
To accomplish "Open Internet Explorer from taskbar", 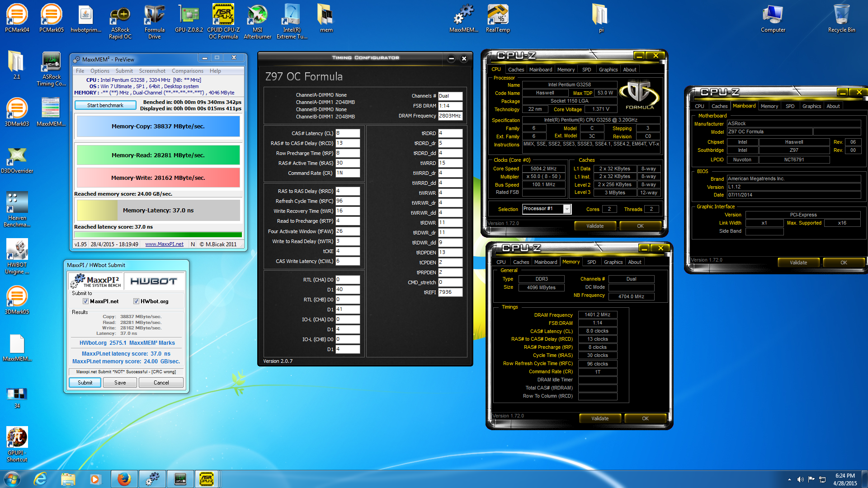I will pyautogui.click(x=41, y=479).
